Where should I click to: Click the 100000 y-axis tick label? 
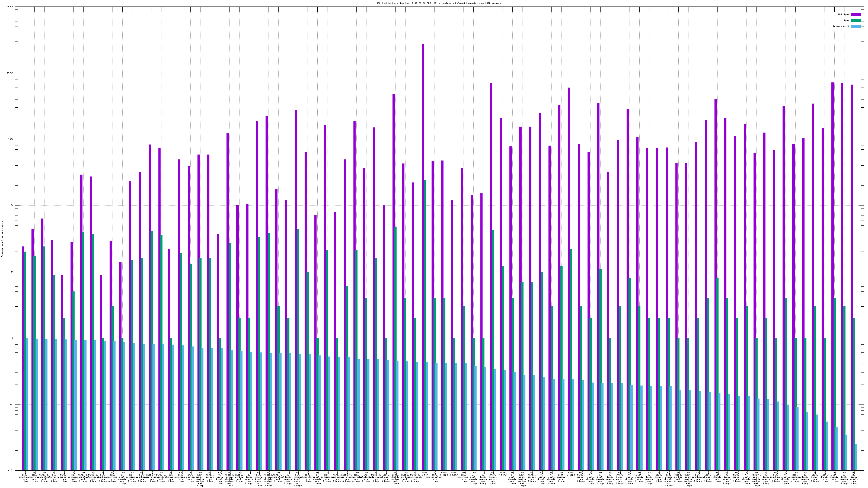pyautogui.click(x=10, y=7)
